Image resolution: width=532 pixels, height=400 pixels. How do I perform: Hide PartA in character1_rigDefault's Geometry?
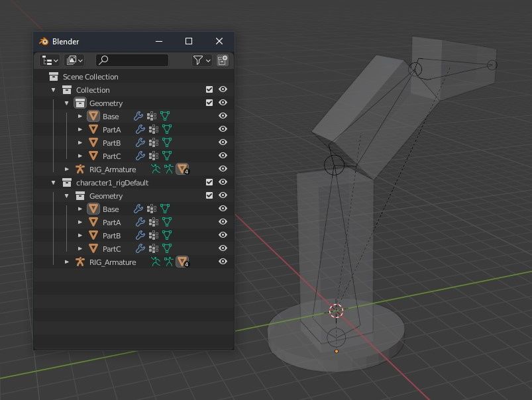[223, 222]
